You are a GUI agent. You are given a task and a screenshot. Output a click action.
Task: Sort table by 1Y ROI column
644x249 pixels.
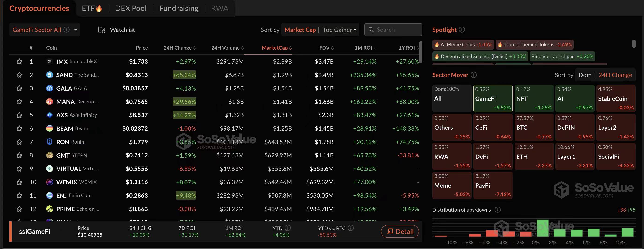[409, 48]
